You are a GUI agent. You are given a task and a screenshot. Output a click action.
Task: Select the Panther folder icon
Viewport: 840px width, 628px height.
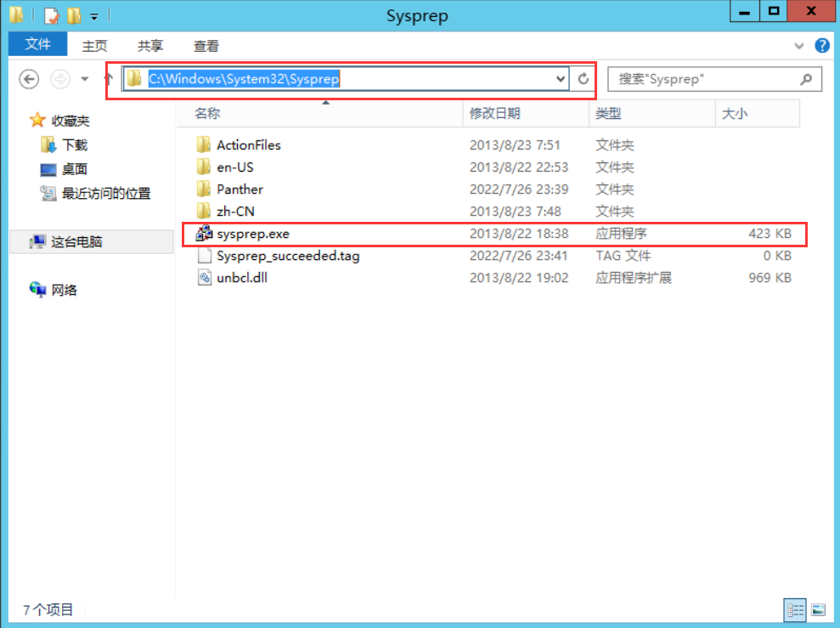[204, 189]
